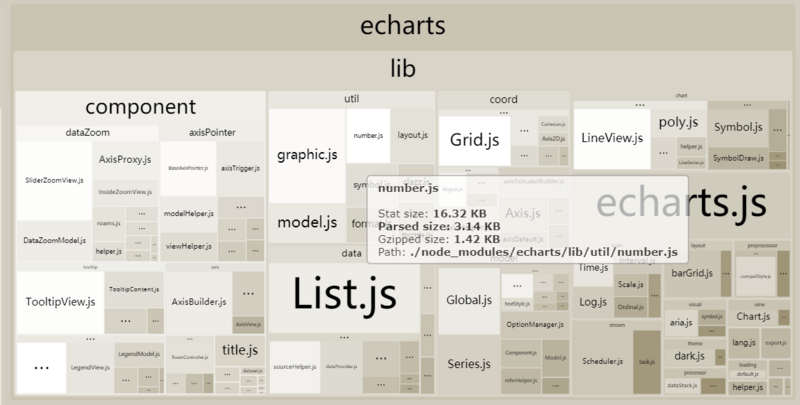This screenshot has height=405, width=800.
Task: Click the Grid.js block
Action: point(474,141)
